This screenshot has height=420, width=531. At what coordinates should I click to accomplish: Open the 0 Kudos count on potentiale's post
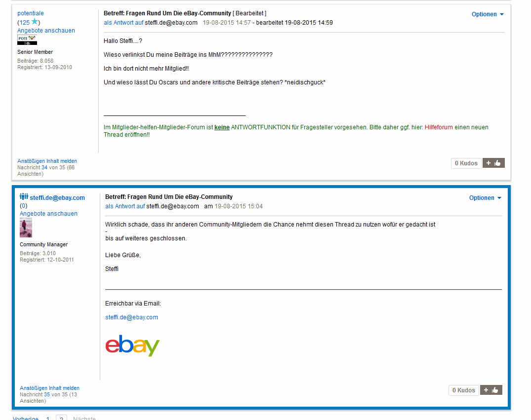click(466, 163)
